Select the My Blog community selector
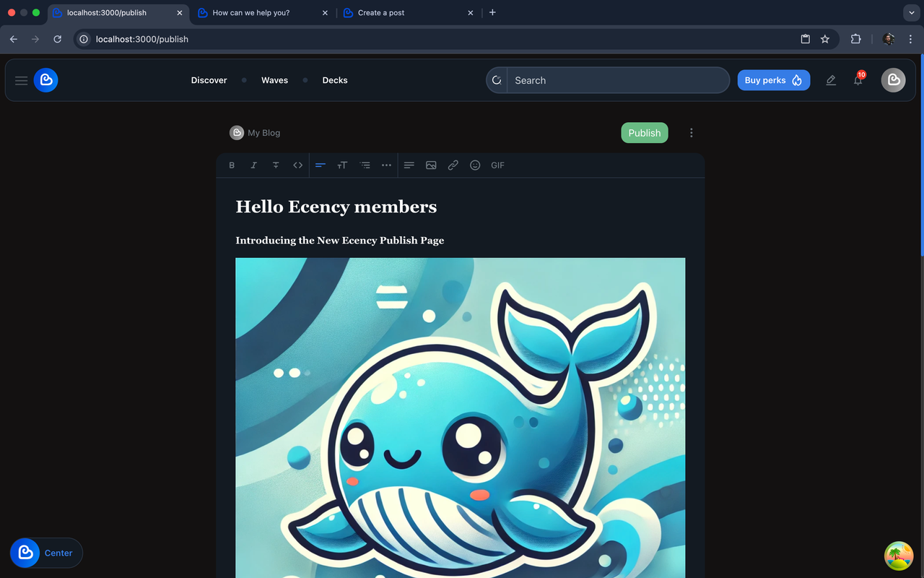 pyautogui.click(x=255, y=133)
